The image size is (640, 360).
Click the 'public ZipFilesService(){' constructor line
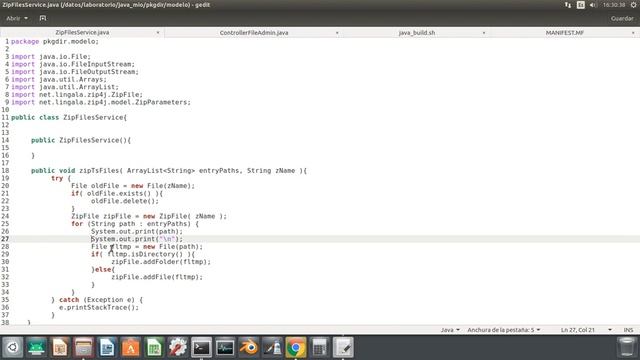coord(81,140)
